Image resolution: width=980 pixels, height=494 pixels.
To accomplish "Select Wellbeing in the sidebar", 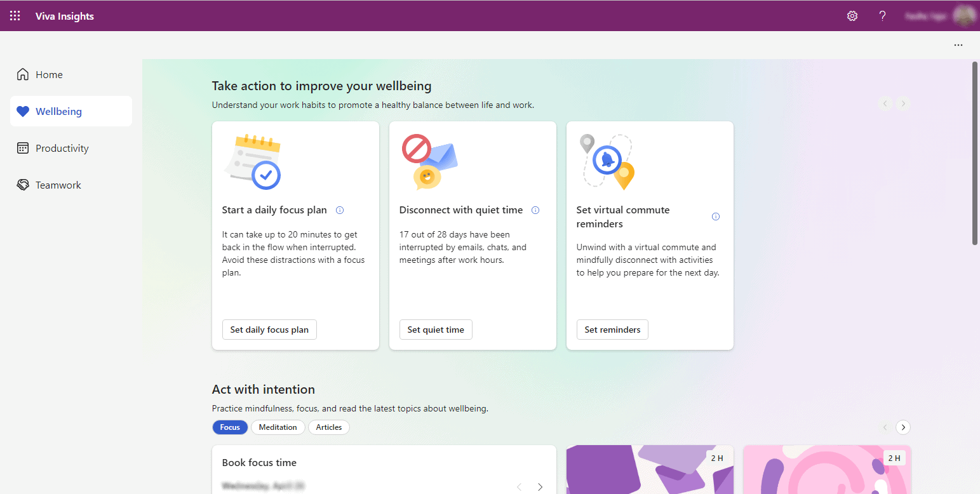I will point(71,111).
